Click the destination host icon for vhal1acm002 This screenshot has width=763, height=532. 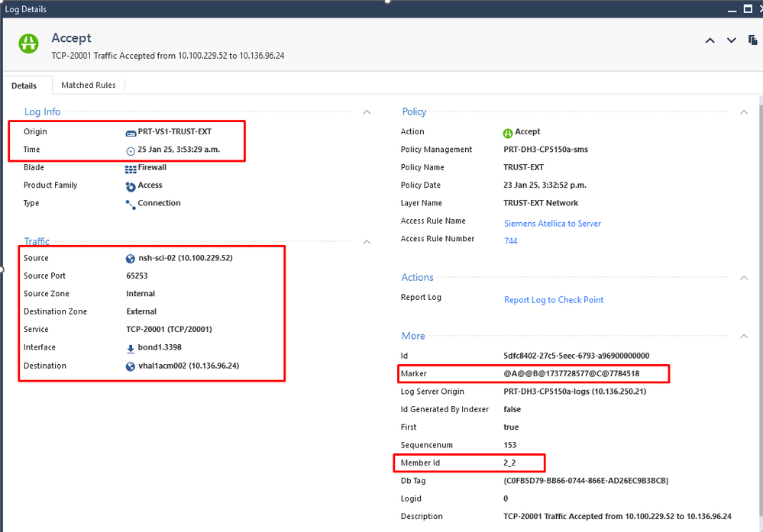click(x=131, y=366)
